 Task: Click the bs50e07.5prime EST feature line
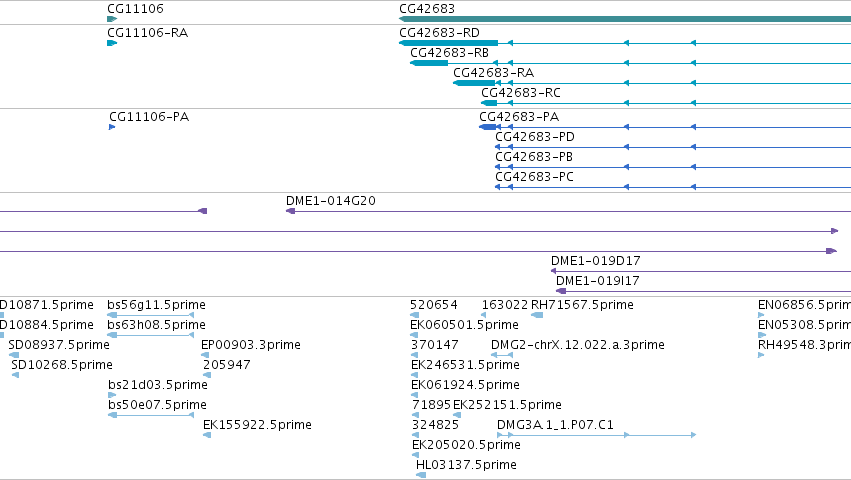[x=151, y=415]
